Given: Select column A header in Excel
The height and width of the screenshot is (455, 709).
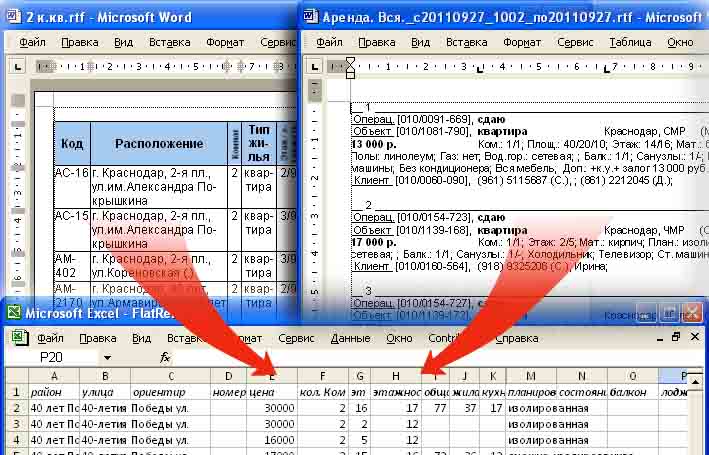Looking at the screenshot, I should coord(54,376).
